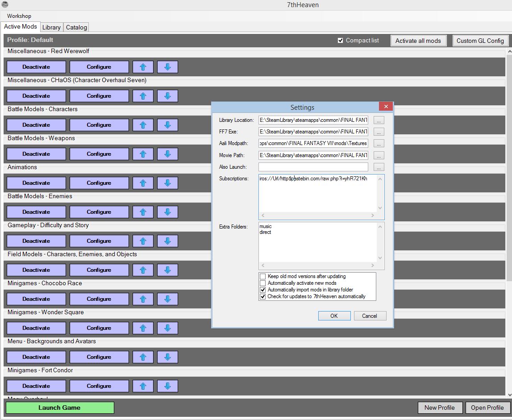Move Minigames - Fort Condor up
This screenshot has width=512, height=420.
tap(143, 386)
